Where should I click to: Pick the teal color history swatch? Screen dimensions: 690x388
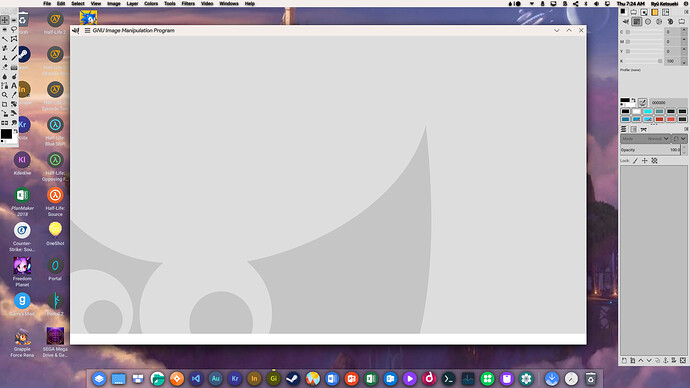pos(659,111)
